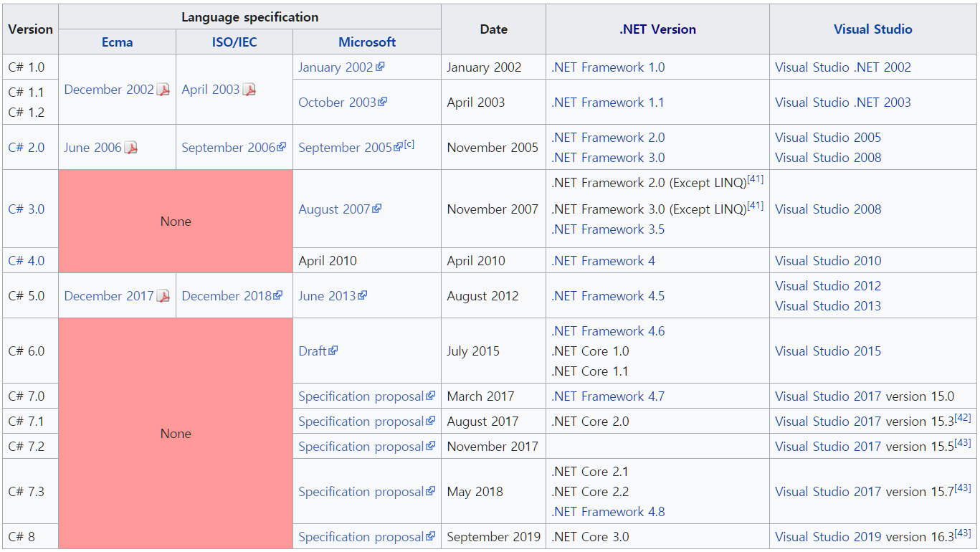The height and width of the screenshot is (552, 980).
Task: Open the PDF icon beside December 2002
Action: (x=163, y=90)
